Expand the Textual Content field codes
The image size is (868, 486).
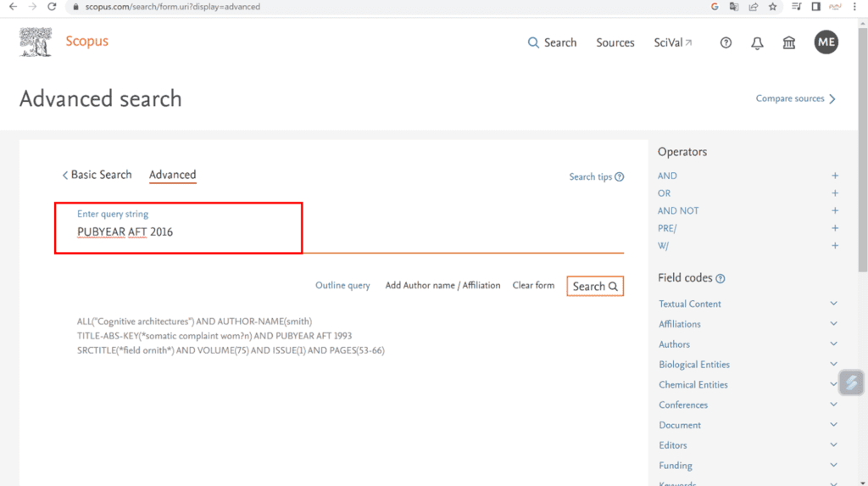pos(833,304)
